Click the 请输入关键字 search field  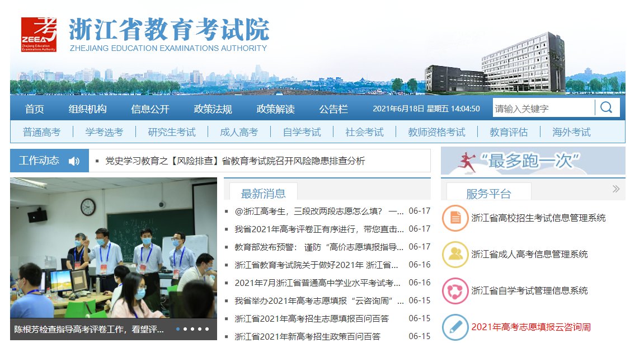pos(543,109)
